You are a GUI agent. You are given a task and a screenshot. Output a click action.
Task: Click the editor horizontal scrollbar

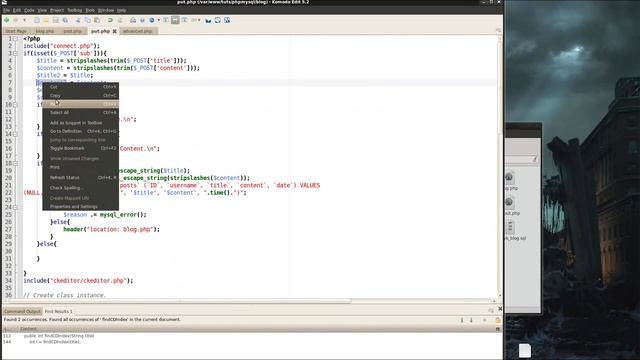[x=250, y=301]
